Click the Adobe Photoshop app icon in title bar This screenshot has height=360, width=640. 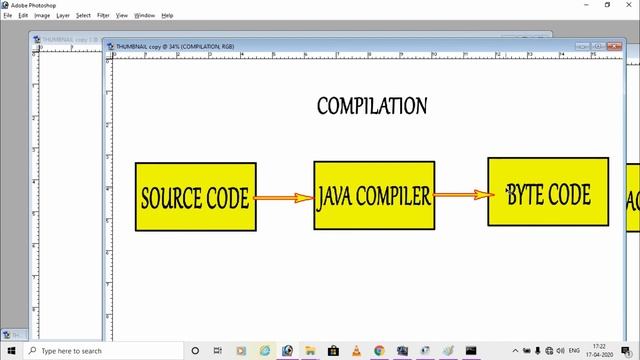click(x=5, y=5)
